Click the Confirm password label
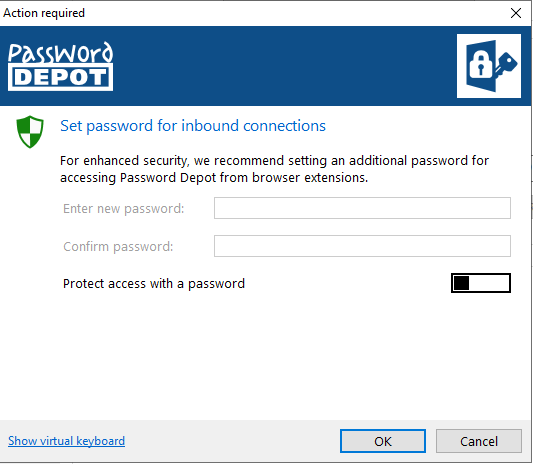Screen dimensions: 533x464 pyautogui.click(x=118, y=246)
